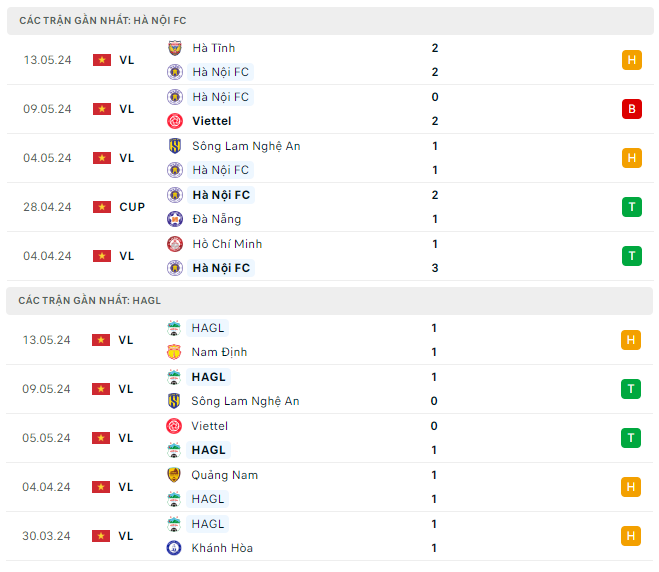Click the Sông Lam Nghệ An crest, 04.05.24 match
Screen dimensions: 659x572
click(175, 146)
